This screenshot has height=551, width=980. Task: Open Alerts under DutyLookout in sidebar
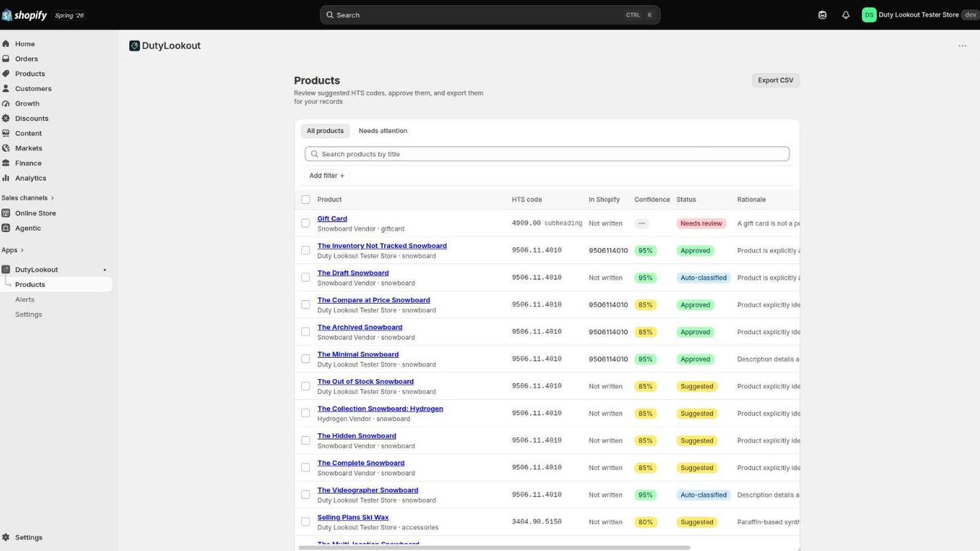25,299
